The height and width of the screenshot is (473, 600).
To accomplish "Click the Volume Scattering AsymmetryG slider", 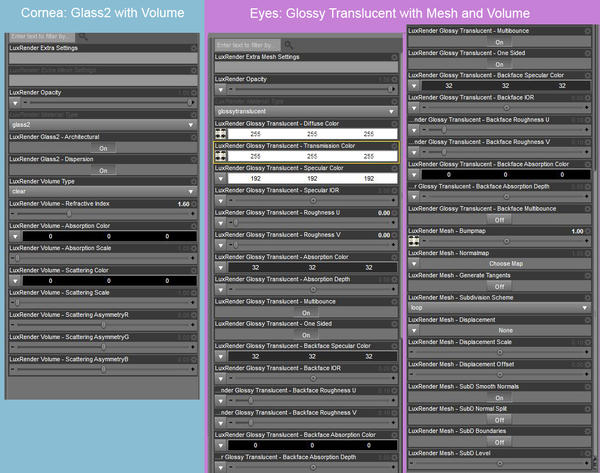I will [x=103, y=347].
